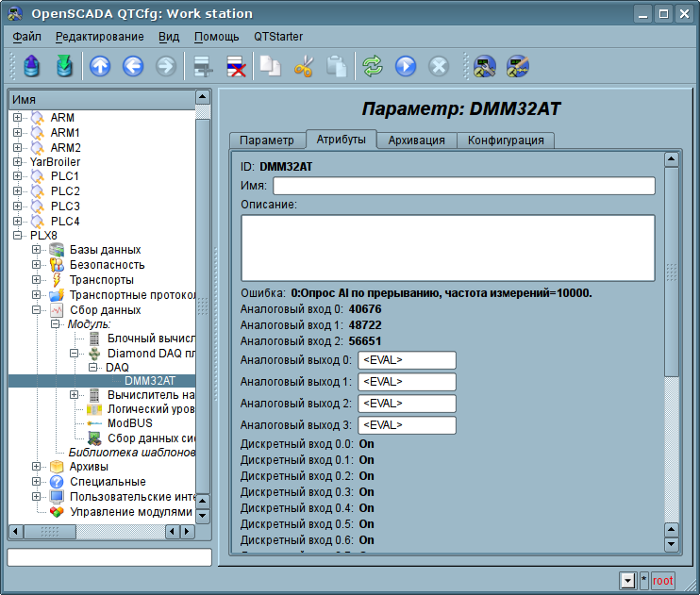Click the Load from database toolbar icon
Image resolution: width=700 pixels, height=595 pixels.
point(33,66)
